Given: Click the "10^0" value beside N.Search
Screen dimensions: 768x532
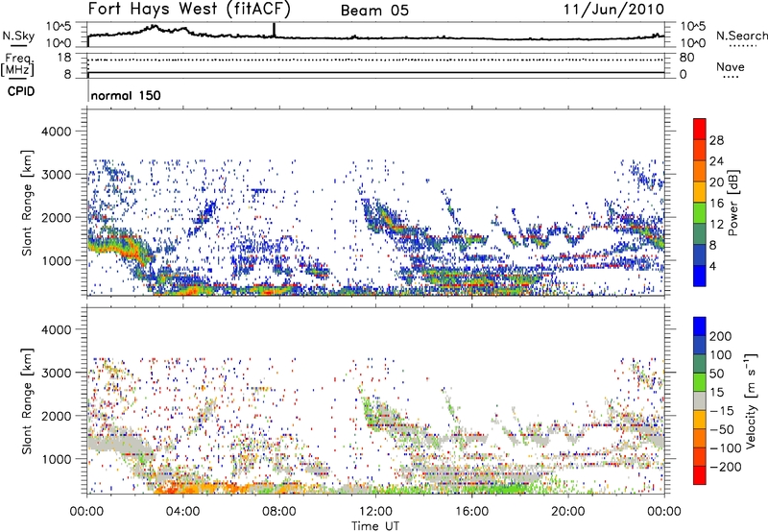Looking at the screenshot, I should point(692,43).
